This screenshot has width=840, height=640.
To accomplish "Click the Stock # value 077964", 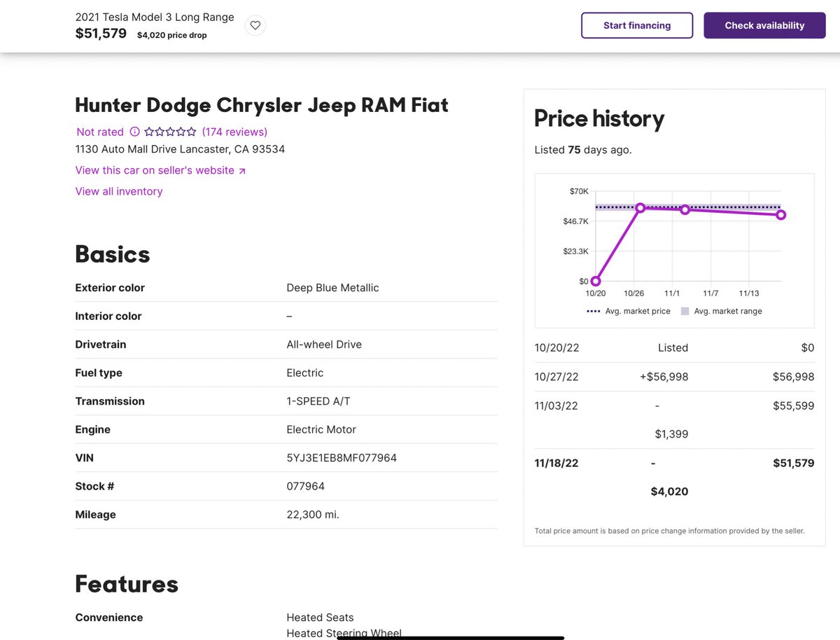I will click(306, 486).
